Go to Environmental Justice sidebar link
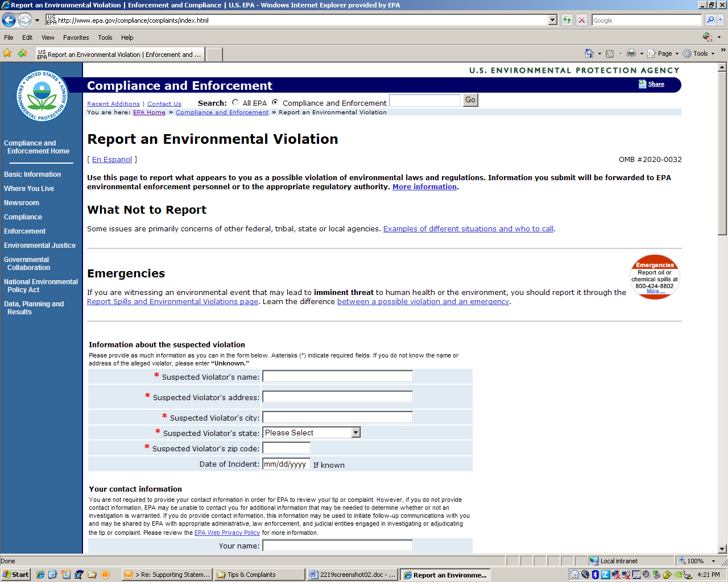 pos(40,246)
